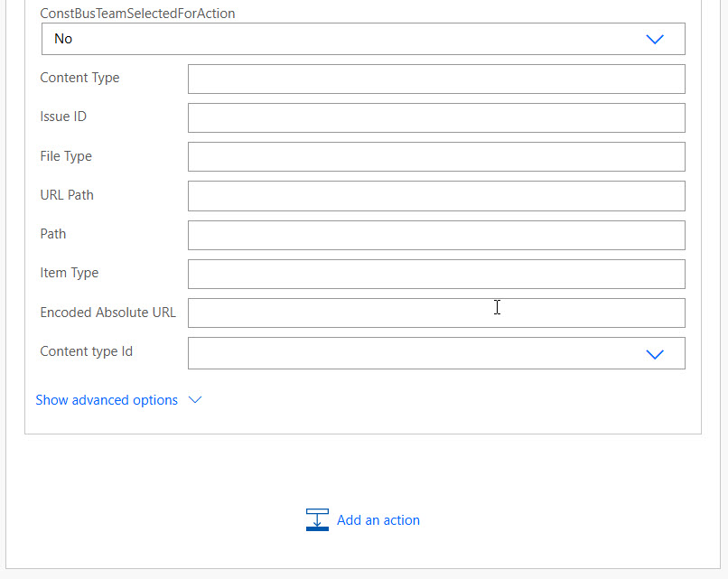This screenshot has height=579, width=728.
Task: Click chevron next to Show advanced options
Action: tap(195, 400)
